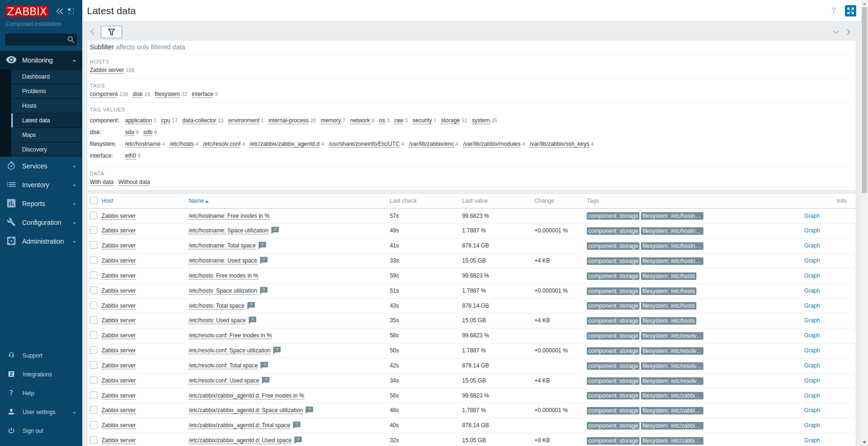Expand the Services menu section

click(x=74, y=167)
